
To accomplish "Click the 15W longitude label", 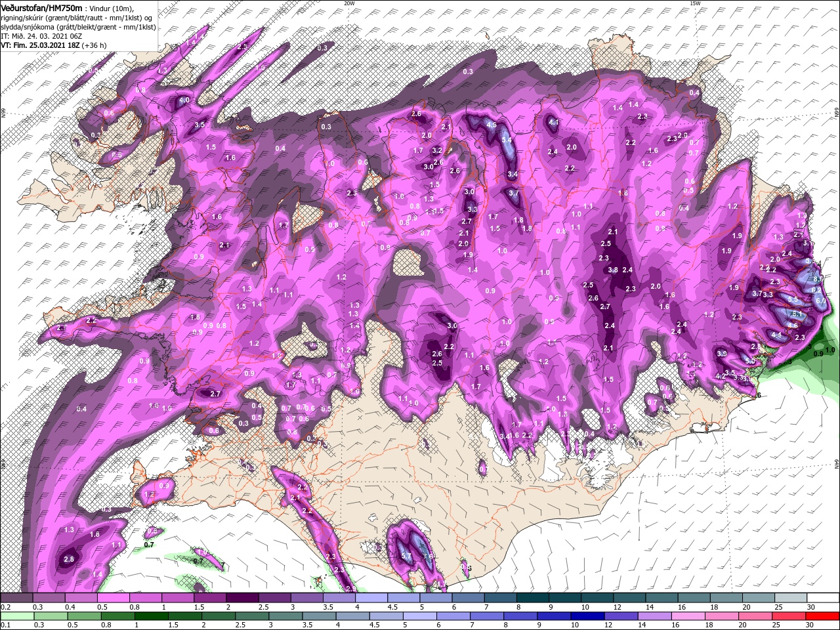I will 695,3.
